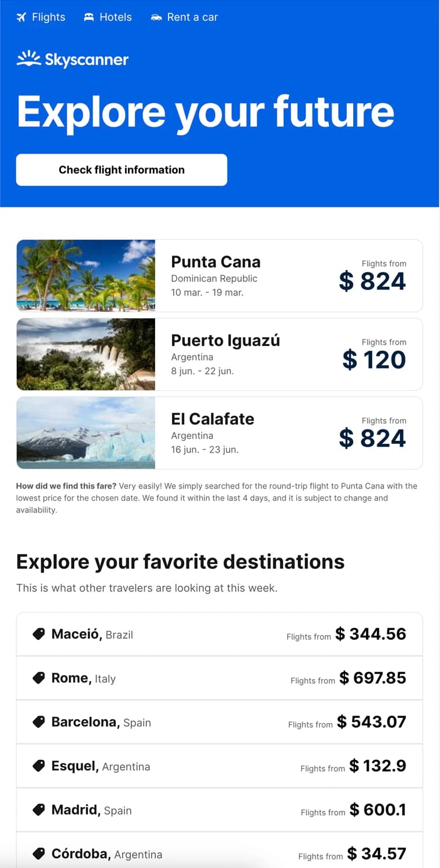Viewport: 440px width, 868px height.
Task: Click the airplane Flights icon
Action: 21,17
